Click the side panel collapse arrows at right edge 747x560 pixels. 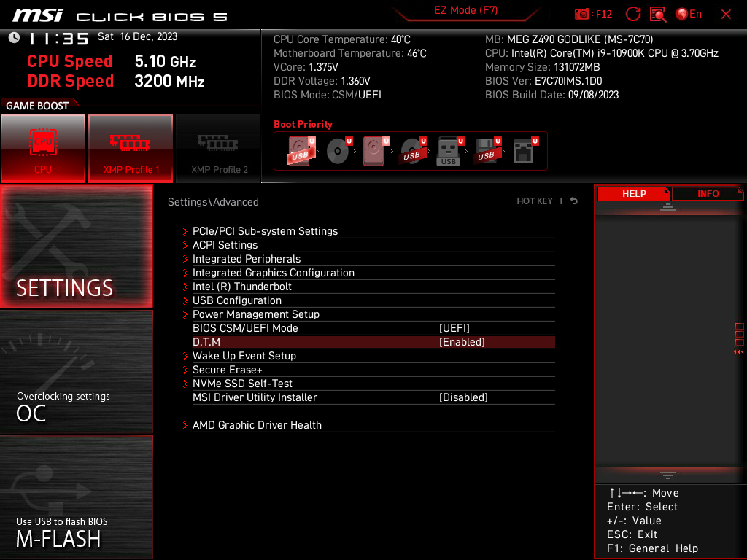pos(738,351)
